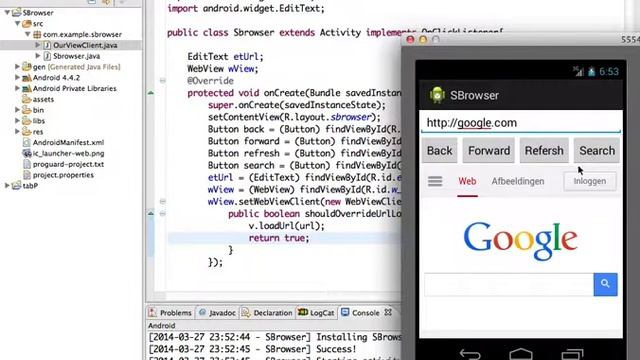Click the Google search text box
Screen dimensions: 640x360
[509, 284]
